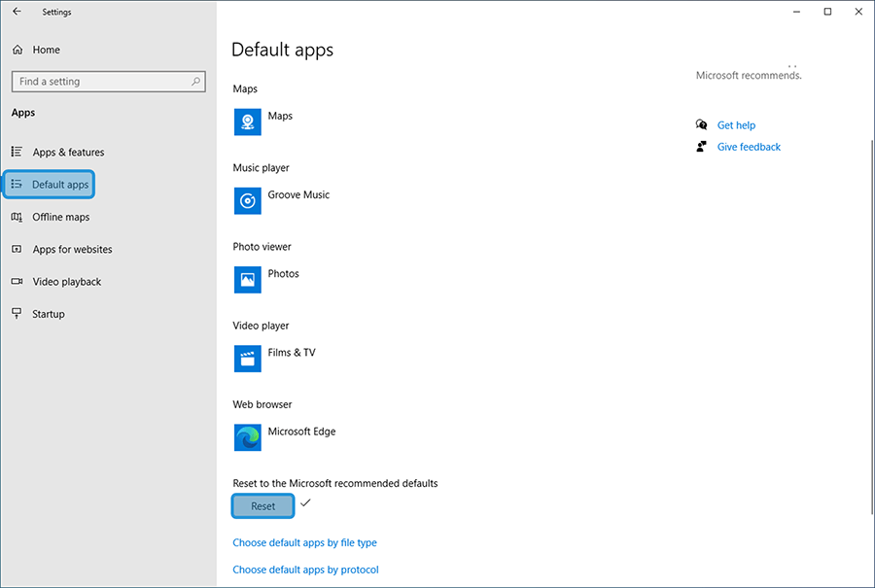Close the Settings window
The width and height of the screenshot is (875, 588).
pos(858,12)
